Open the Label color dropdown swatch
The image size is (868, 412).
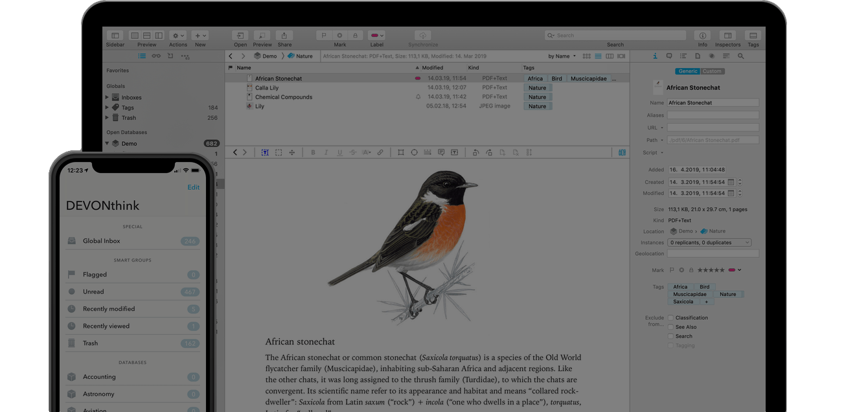tap(376, 36)
